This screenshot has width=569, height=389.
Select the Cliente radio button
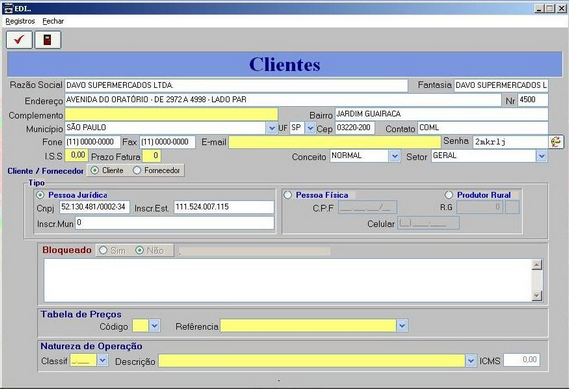click(x=95, y=170)
